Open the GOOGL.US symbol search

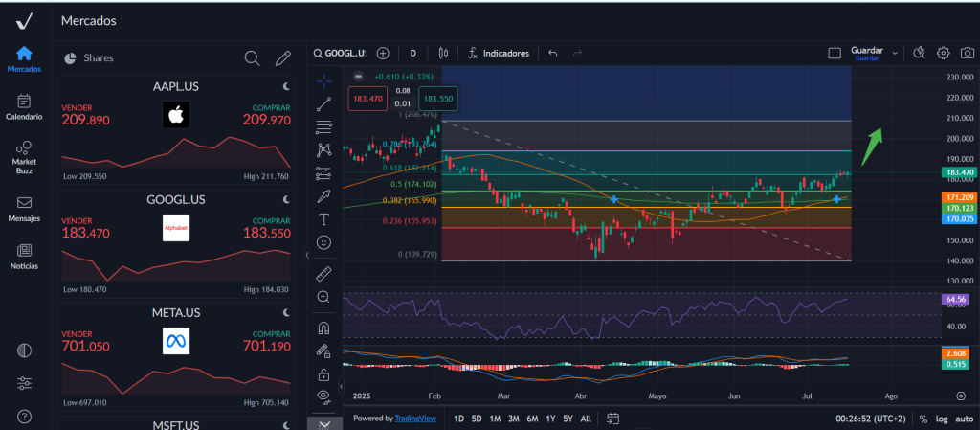[340, 53]
